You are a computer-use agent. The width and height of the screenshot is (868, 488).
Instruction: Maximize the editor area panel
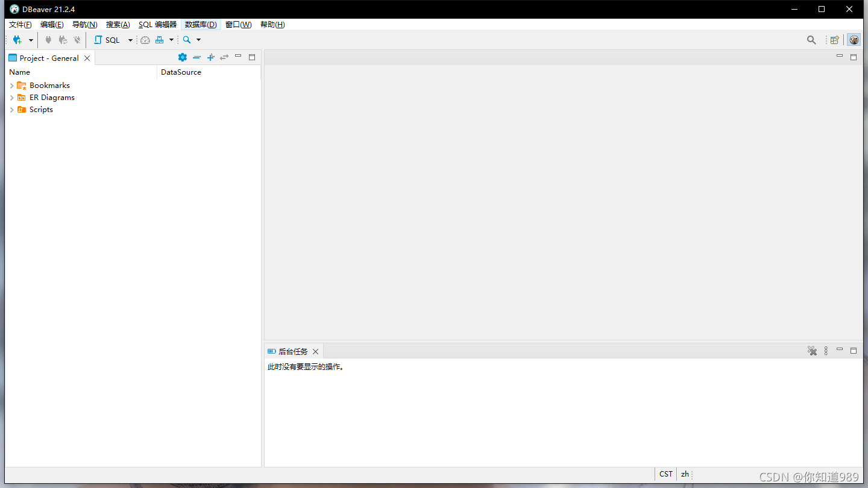pos(854,57)
